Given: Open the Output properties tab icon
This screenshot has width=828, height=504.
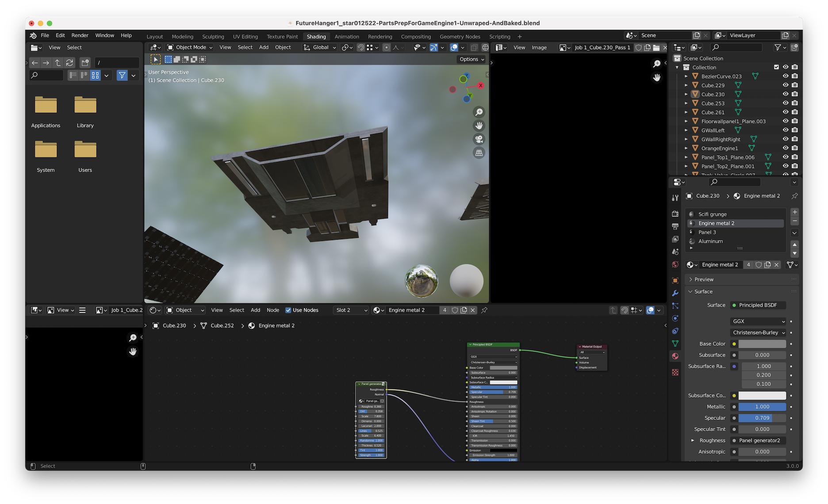Looking at the screenshot, I should pyautogui.click(x=675, y=226).
